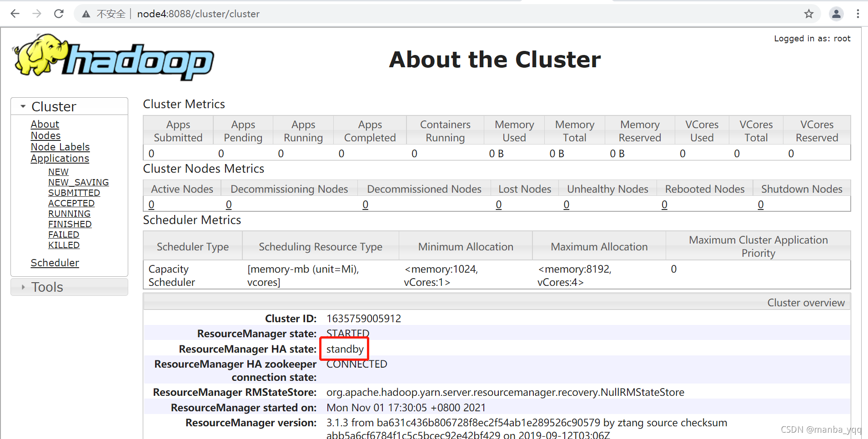Click the CONNECTED zookeeper state value
The height and width of the screenshot is (439, 868).
pyautogui.click(x=357, y=364)
